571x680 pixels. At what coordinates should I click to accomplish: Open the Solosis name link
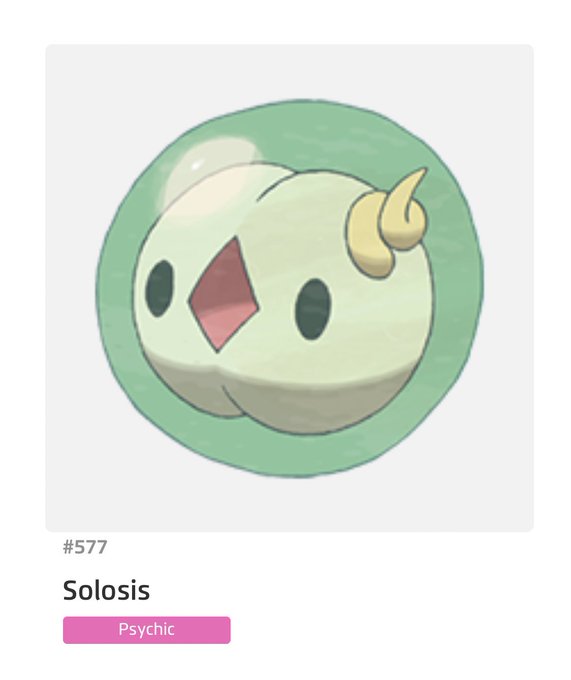[x=106, y=590]
